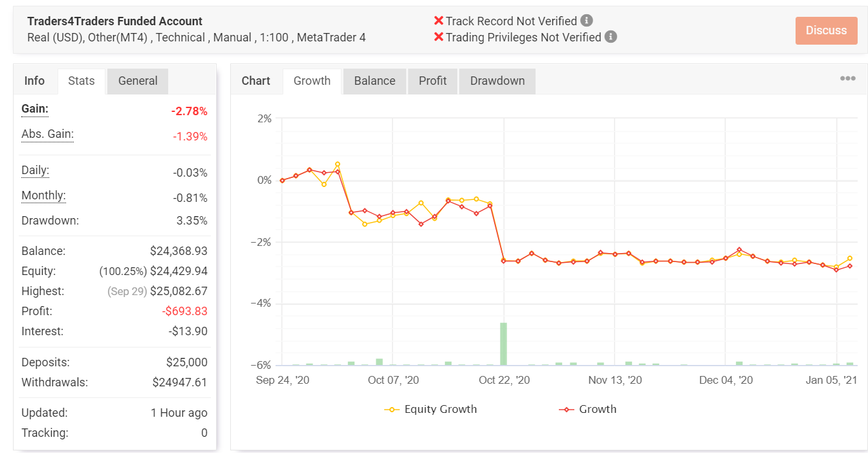The height and width of the screenshot is (453, 868).
Task: View the Drawdown chart tab
Action: click(x=497, y=81)
